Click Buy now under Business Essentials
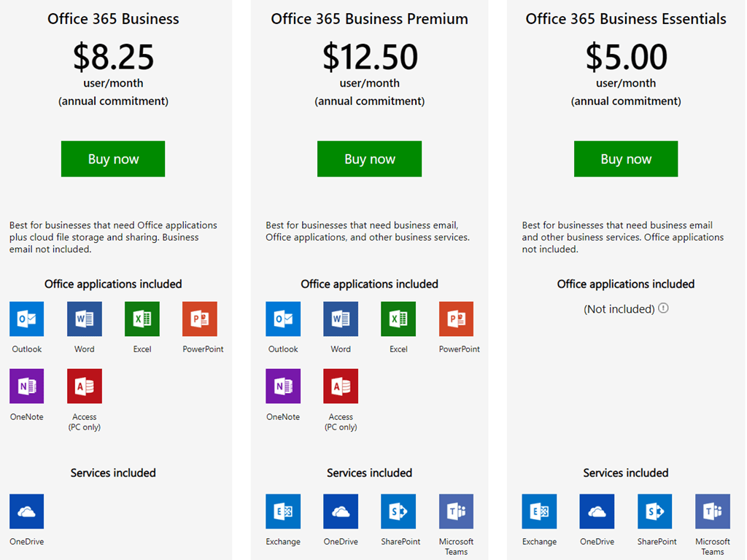 [x=626, y=159]
